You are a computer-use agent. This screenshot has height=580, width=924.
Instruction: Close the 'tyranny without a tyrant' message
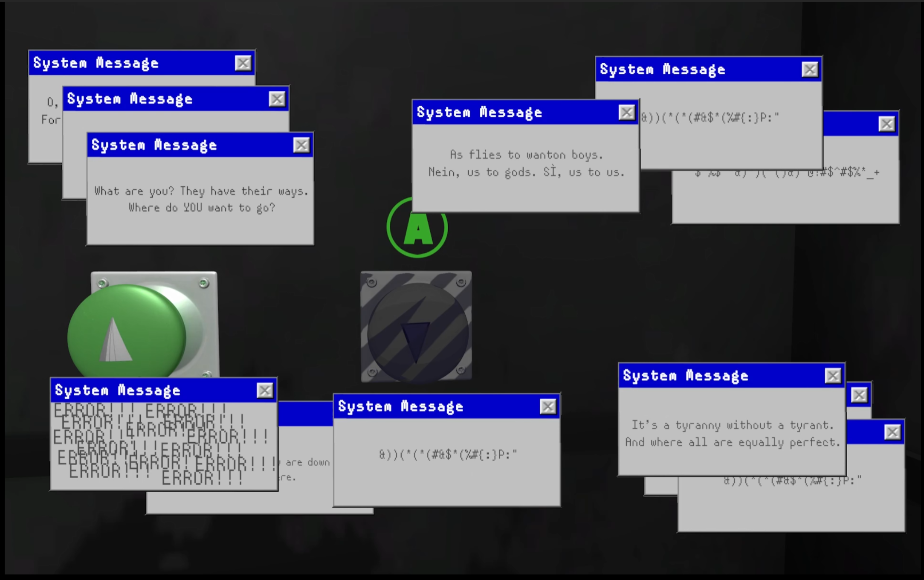point(833,376)
